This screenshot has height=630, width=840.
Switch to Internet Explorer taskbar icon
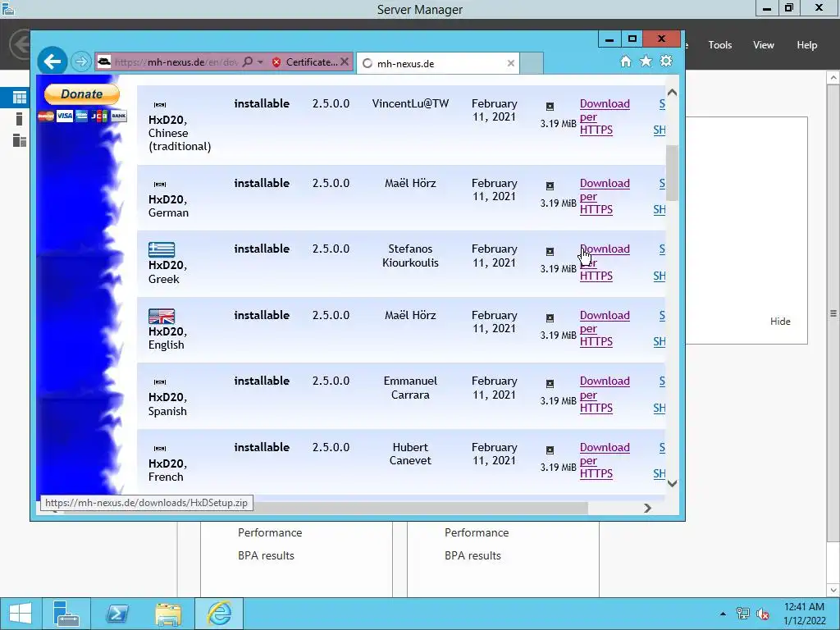pos(219,614)
